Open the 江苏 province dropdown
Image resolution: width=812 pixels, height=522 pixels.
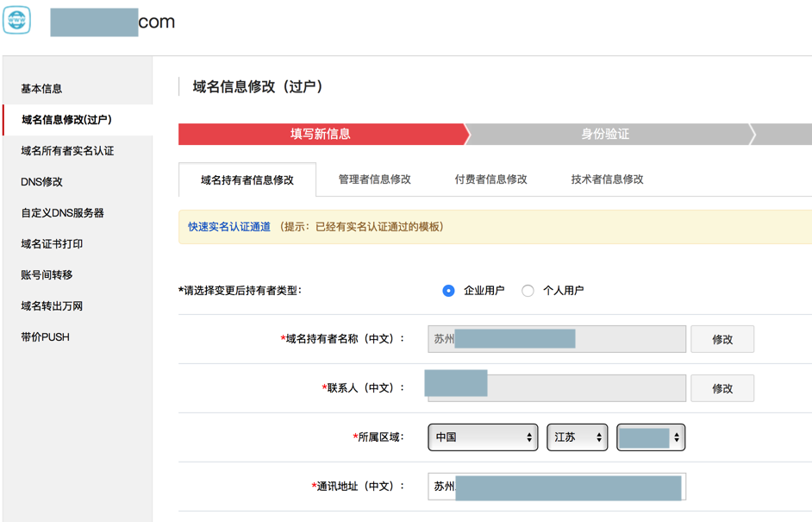(x=577, y=437)
